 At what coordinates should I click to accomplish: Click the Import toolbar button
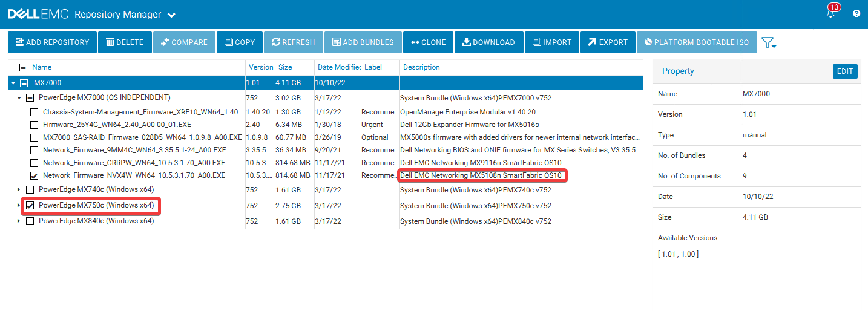coord(551,42)
